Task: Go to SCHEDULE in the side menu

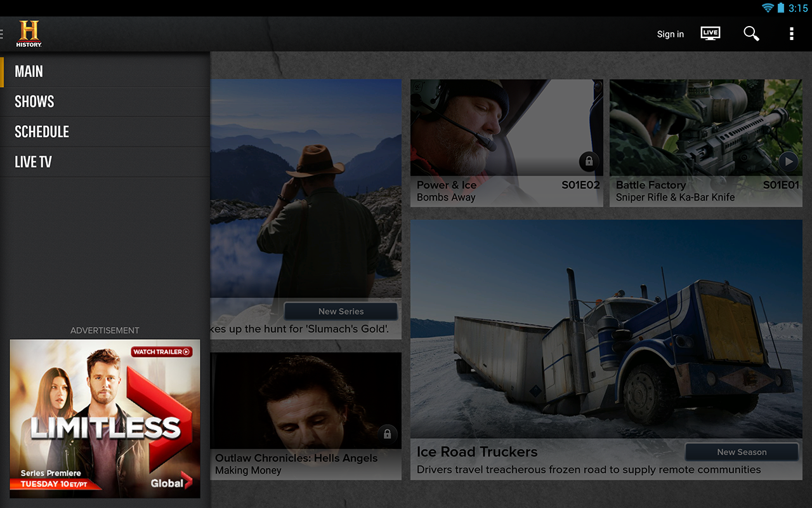Action: [105, 132]
